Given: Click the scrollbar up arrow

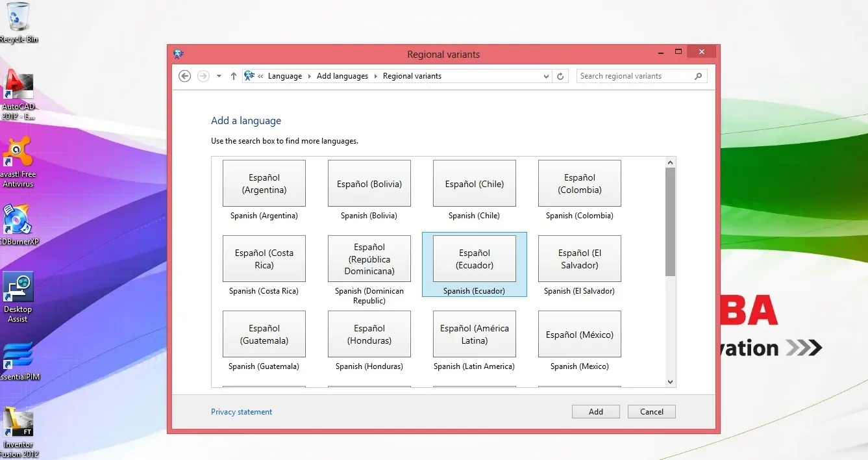Looking at the screenshot, I should click(671, 162).
